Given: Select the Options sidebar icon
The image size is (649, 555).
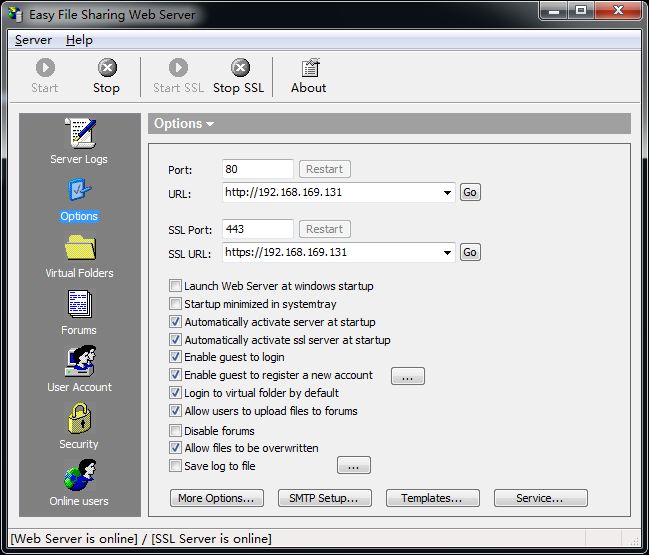Looking at the screenshot, I should pyautogui.click(x=79, y=189).
